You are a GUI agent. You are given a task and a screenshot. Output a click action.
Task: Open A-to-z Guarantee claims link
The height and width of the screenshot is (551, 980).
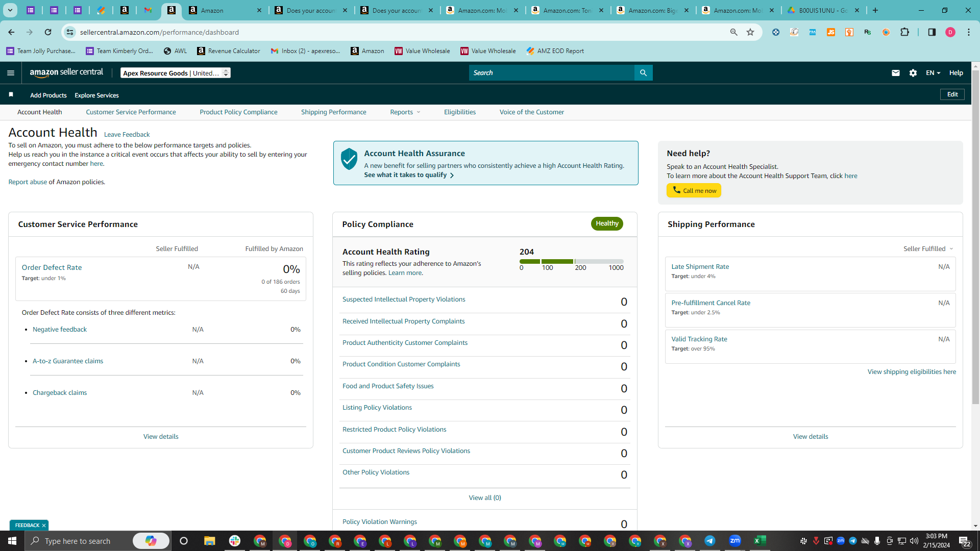pos(68,361)
